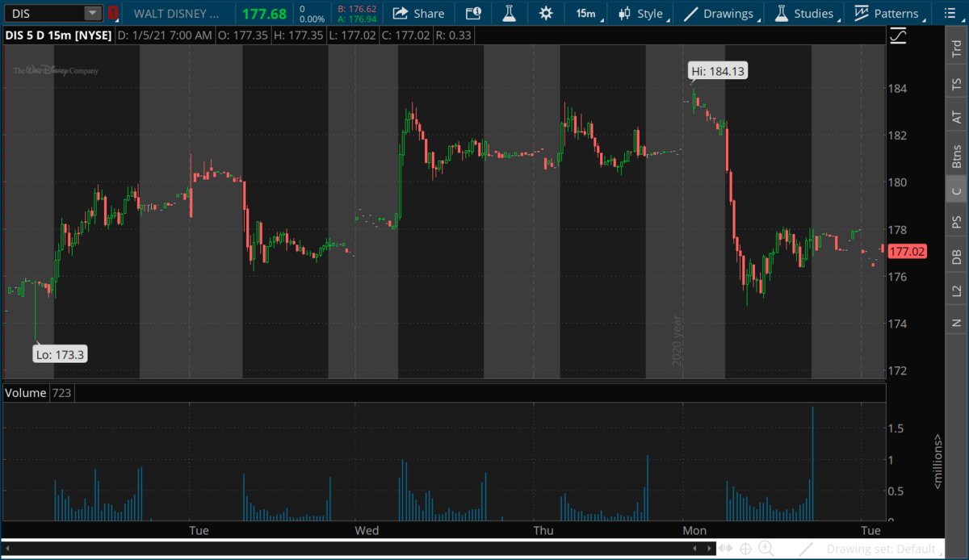Click the red clipboard icon next to DIS

click(113, 14)
